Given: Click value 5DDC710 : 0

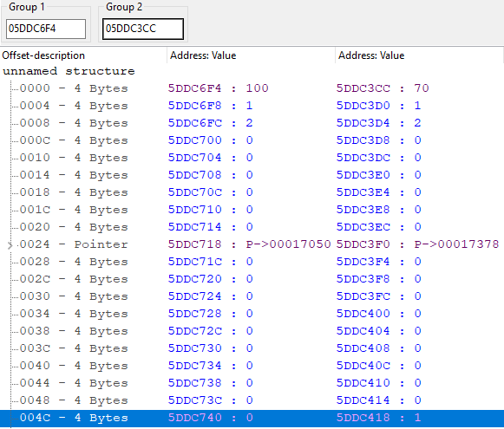Looking at the screenshot, I should click(x=211, y=210).
